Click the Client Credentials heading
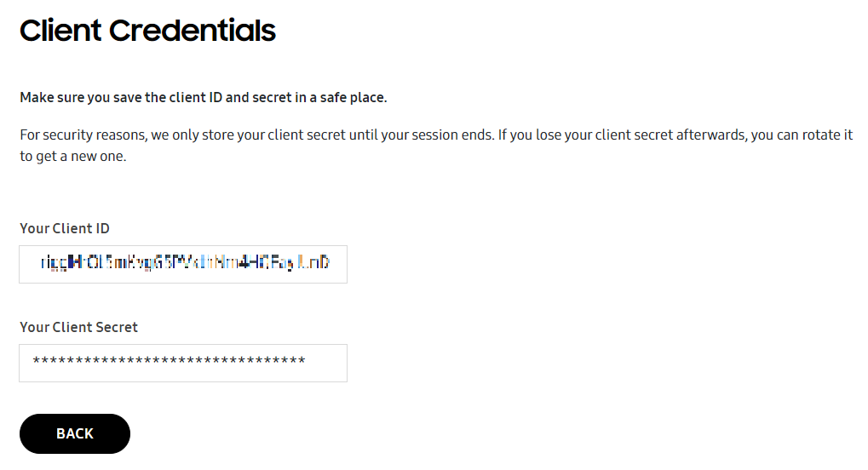 click(147, 32)
